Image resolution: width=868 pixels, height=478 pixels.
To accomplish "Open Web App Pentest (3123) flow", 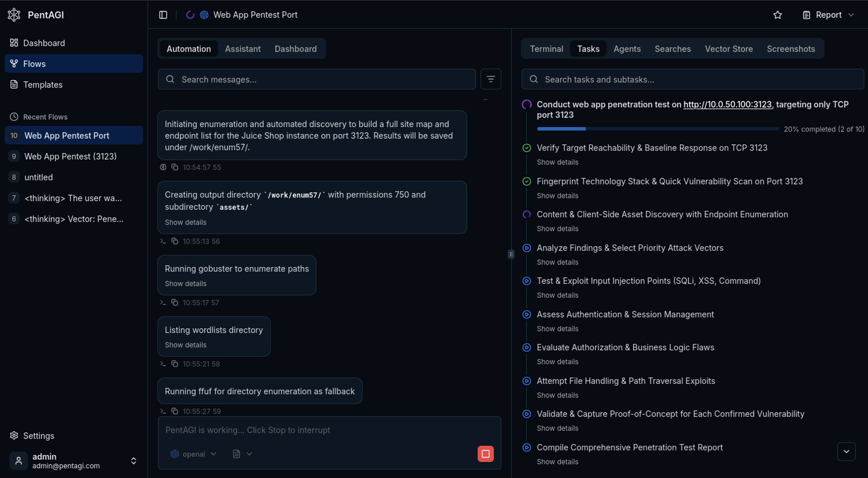I will (71, 157).
